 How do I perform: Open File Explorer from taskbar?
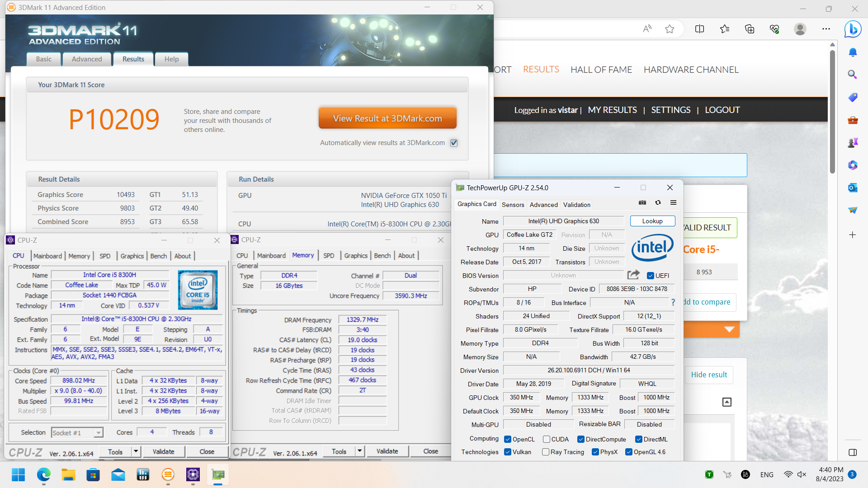[68, 474]
